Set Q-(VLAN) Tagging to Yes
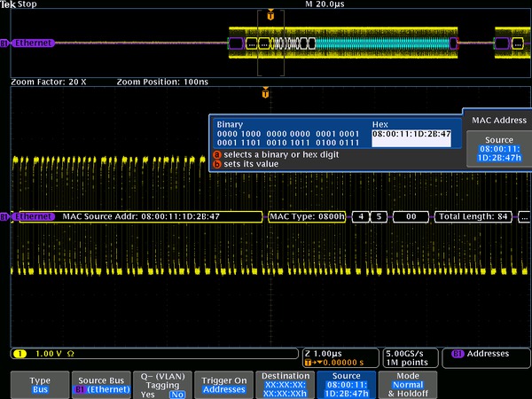This screenshot has height=399, width=532. (147, 394)
